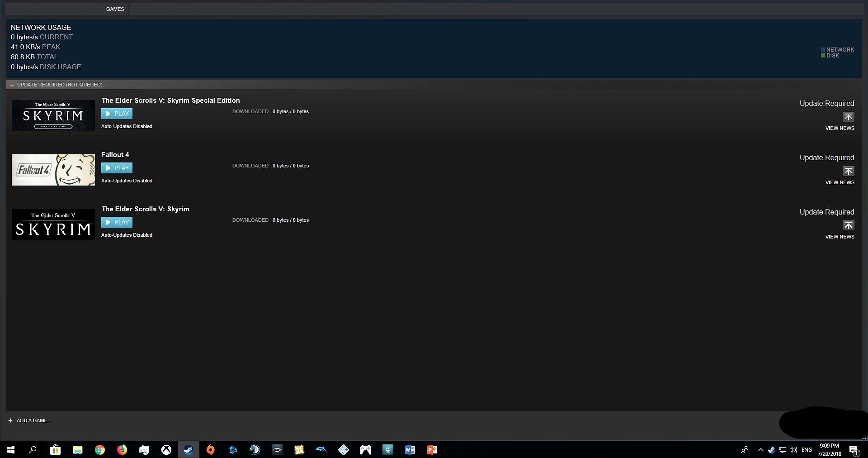Click the 'NETWORK USAGE' heading
868x458 pixels.
coord(41,28)
